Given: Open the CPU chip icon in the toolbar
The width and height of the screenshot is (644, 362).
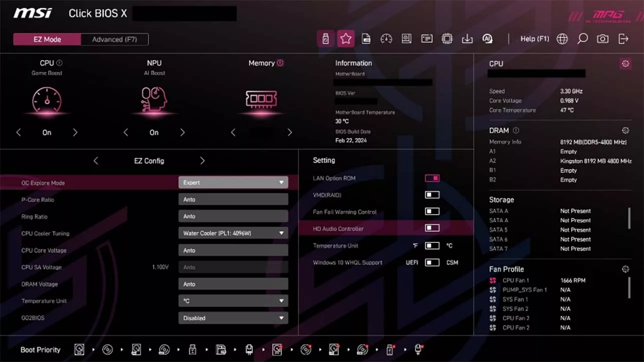Looking at the screenshot, I should [x=447, y=39].
